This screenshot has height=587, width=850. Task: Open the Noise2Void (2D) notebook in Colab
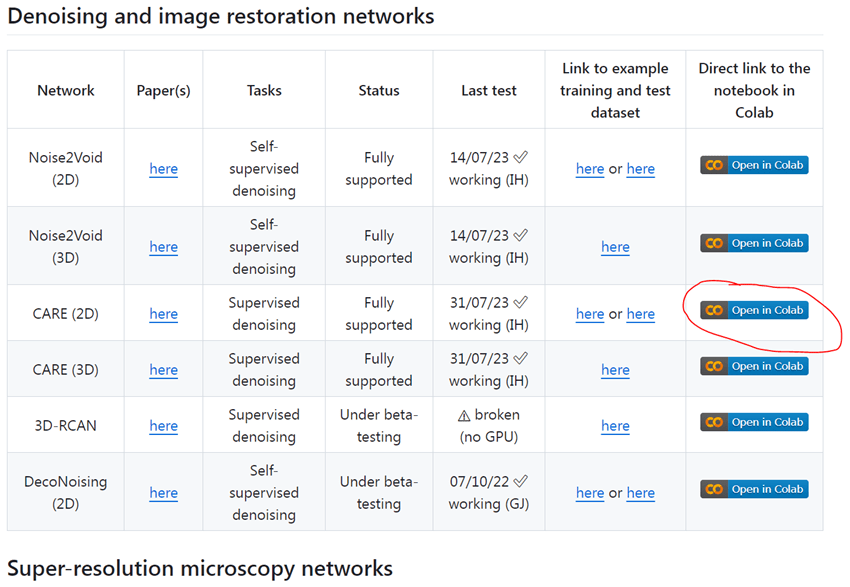754,165
